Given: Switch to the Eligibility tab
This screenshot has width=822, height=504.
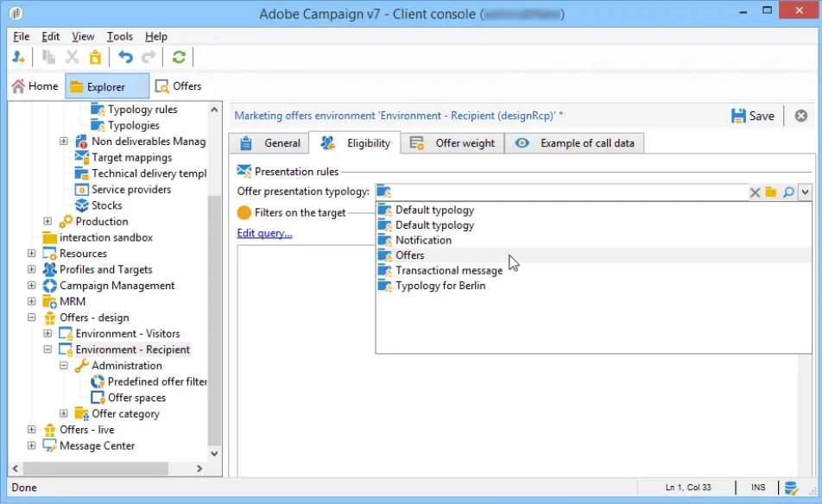Looking at the screenshot, I should [355, 143].
